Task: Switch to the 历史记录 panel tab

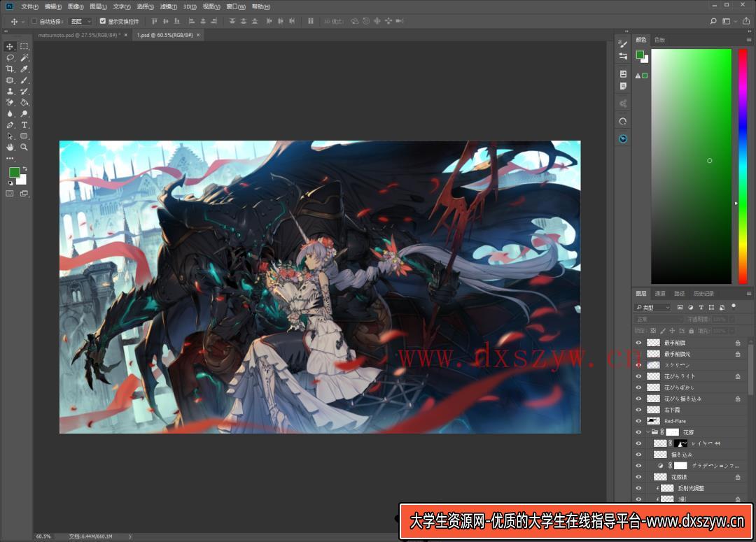Action: coord(703,294)
